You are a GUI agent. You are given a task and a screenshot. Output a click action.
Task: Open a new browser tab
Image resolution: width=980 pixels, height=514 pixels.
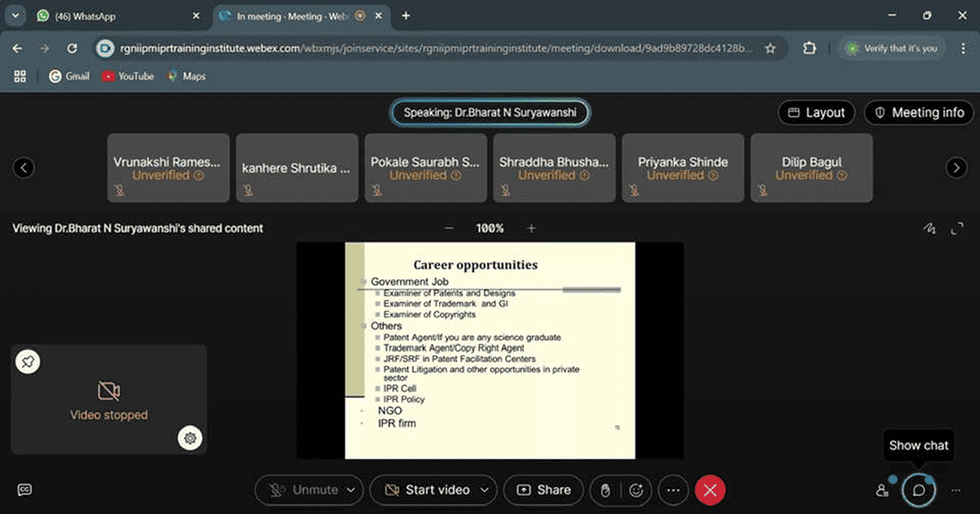point(406,15)
